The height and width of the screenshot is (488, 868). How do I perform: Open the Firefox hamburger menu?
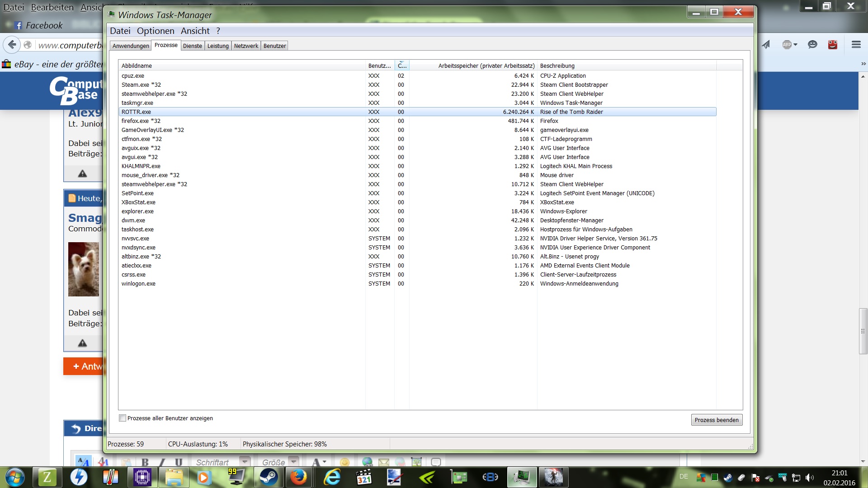pyautogui.click(x=856, y=44)
